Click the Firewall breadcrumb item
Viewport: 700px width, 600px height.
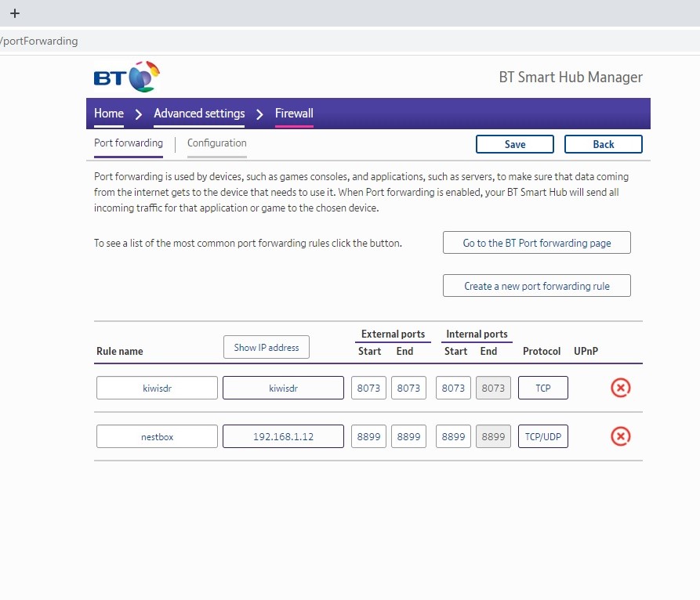(x=294, y=114)
